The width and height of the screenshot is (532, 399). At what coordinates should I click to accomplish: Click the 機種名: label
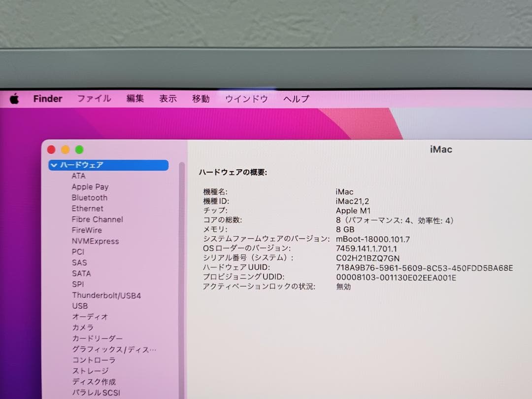[x=215, y=192]
